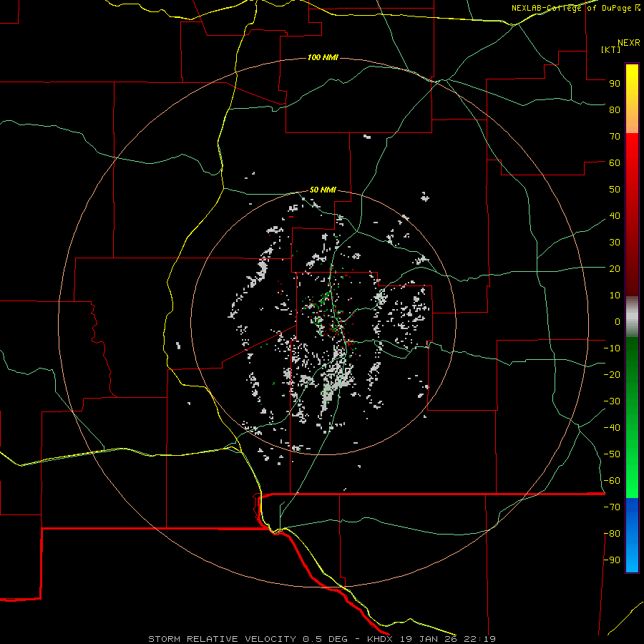Click the NEXR label at top right
Screen dimensions: 644x644
click(629, 43)
